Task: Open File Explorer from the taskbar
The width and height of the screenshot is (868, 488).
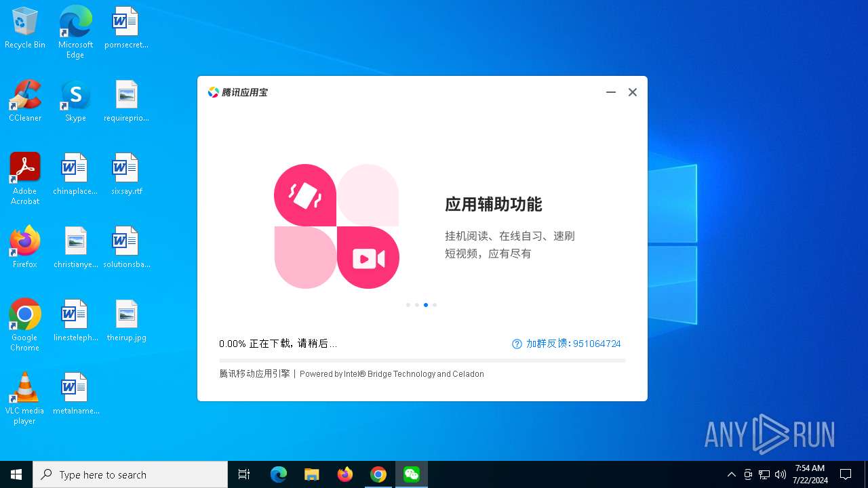Action: point(312,474)
